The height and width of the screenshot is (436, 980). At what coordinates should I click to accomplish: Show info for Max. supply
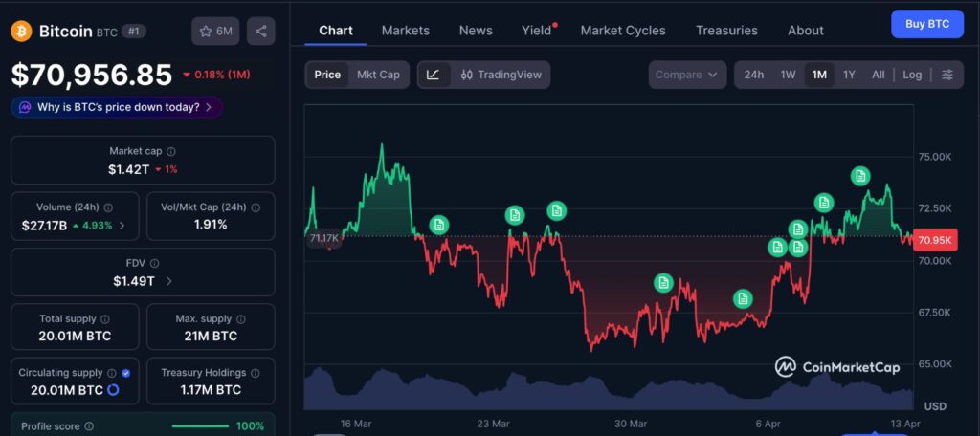point(240,319)
